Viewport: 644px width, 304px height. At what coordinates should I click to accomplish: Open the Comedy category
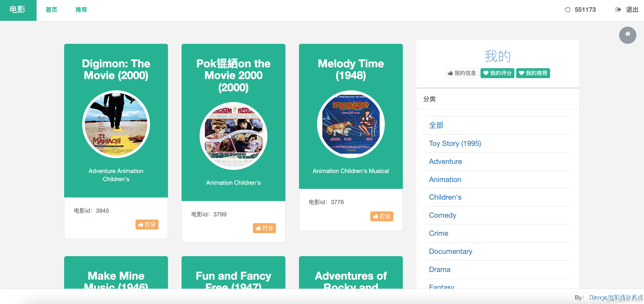443,215
